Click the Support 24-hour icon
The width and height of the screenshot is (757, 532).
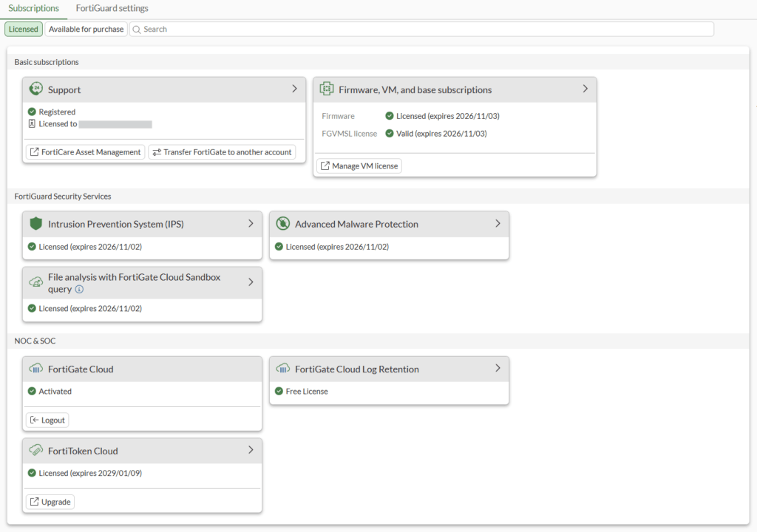(x=36, y=89)
